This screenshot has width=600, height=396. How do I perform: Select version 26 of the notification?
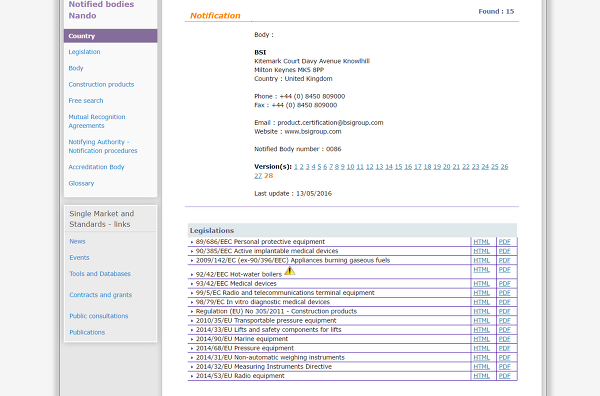click(x=504, y=167)
